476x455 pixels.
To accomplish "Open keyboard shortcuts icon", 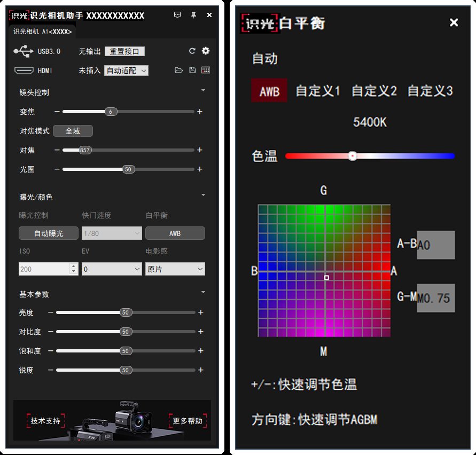I will [x=206, y=70].
